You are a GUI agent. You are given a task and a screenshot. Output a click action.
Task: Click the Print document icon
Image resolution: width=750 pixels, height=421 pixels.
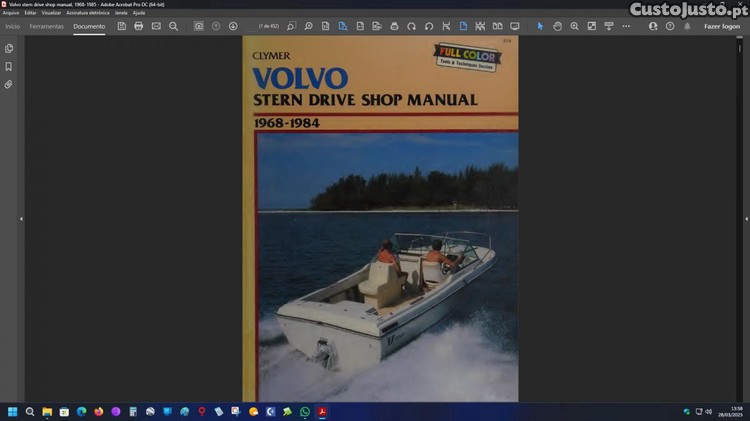pyautogui.click(x=138, y=26)
